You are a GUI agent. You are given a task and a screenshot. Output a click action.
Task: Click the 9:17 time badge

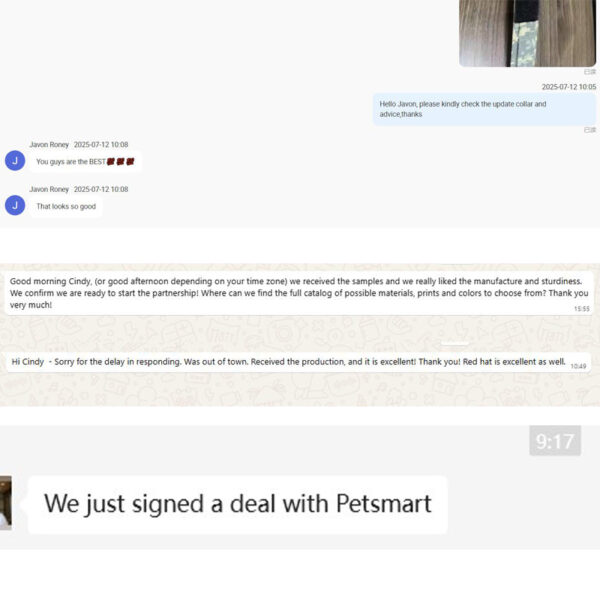coord(554,441)
